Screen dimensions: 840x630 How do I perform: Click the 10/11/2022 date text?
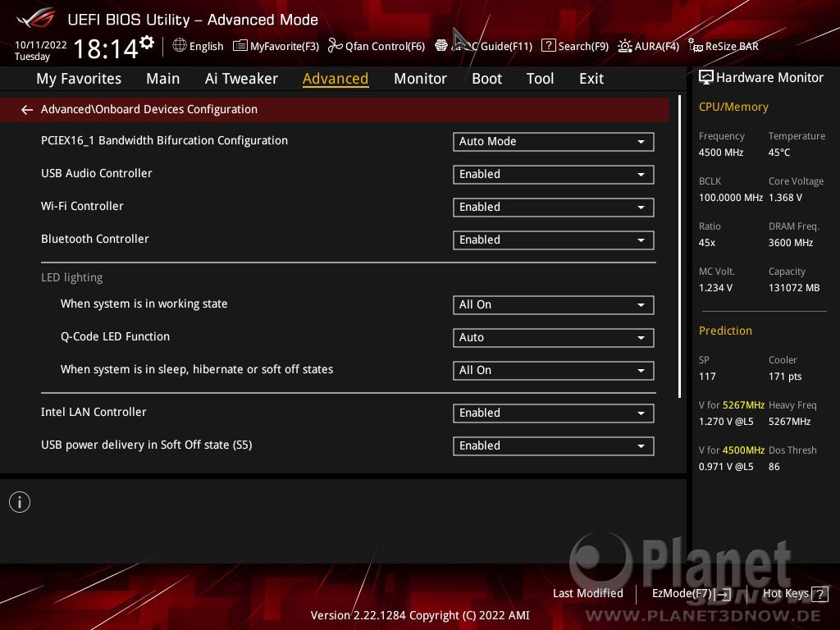(x=41, y=45)
